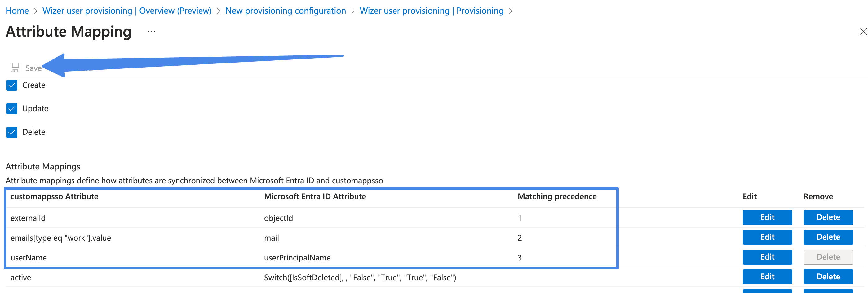The width and height of the screenshot is (868, 293).
Task: Disable the Delete target action checkbox
Action: (12, 132)
